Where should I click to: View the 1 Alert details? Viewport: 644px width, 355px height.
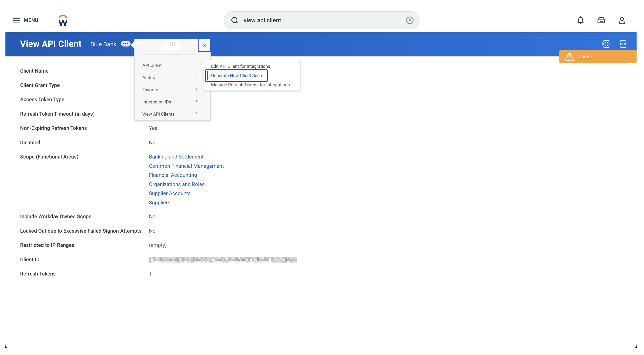coord(585,57)
